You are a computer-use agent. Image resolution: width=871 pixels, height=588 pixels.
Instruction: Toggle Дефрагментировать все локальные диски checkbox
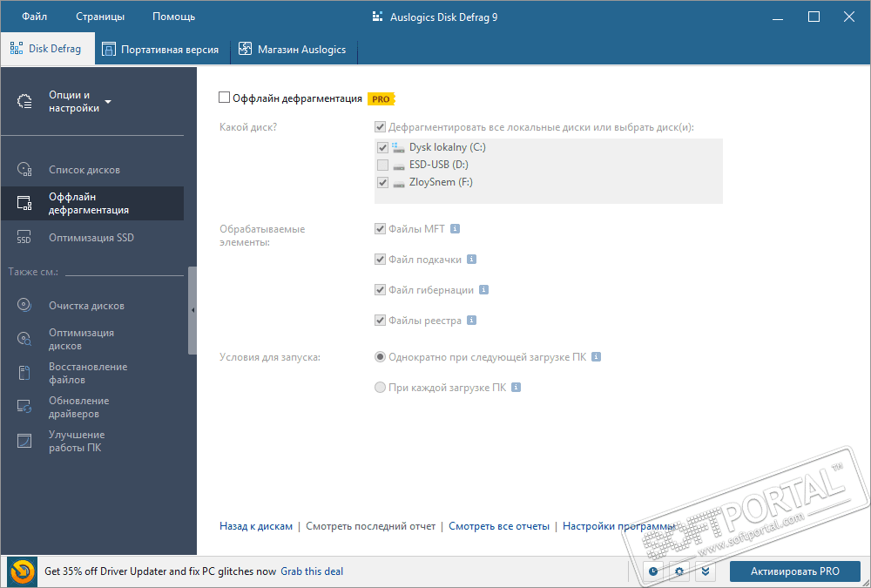point(380,127)
